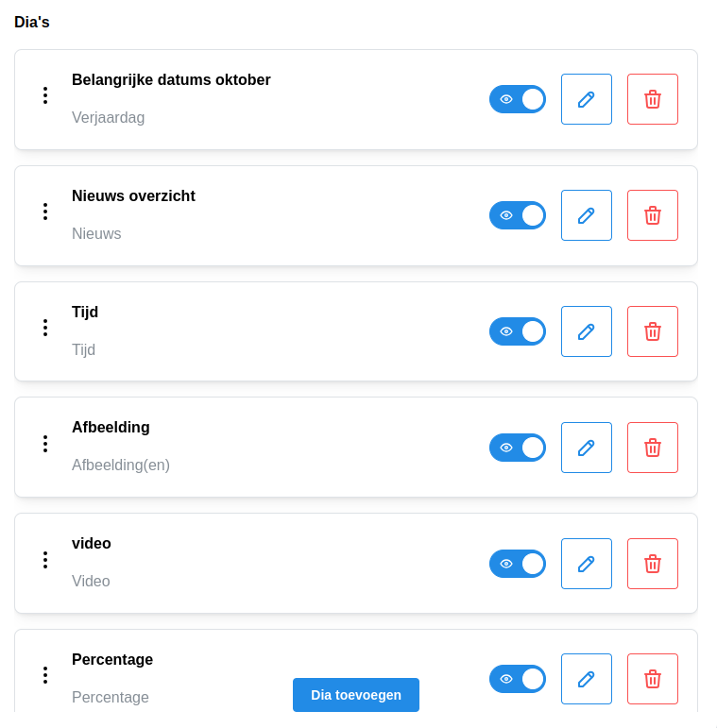Open three-dot menu for Belangrijke datums oktober

[44, 95]
